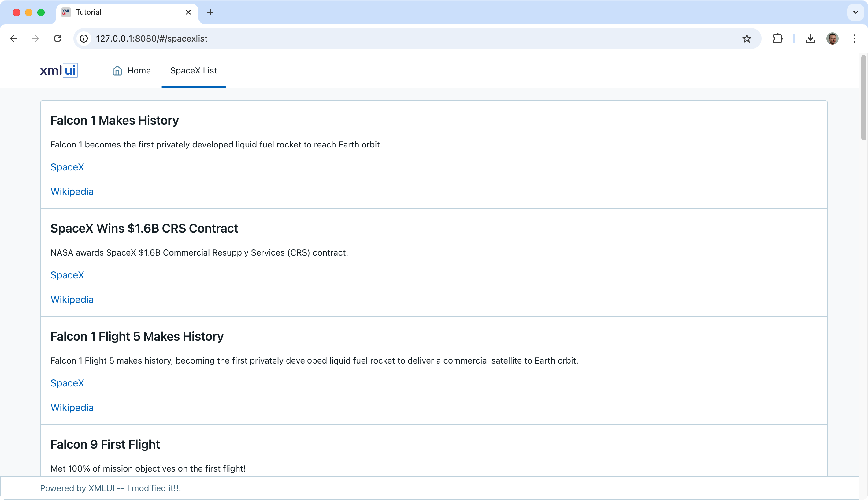Click the NASA awards SpaceX description text
The width and height of the screenshot is (868, 500).
click(199, 252)
